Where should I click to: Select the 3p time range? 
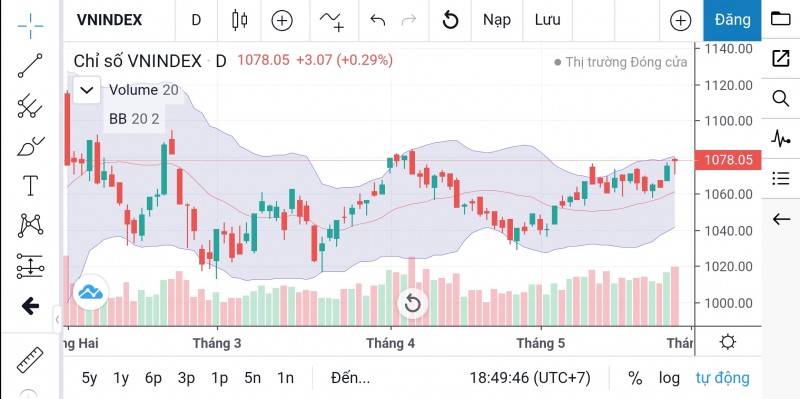point(187,378)
